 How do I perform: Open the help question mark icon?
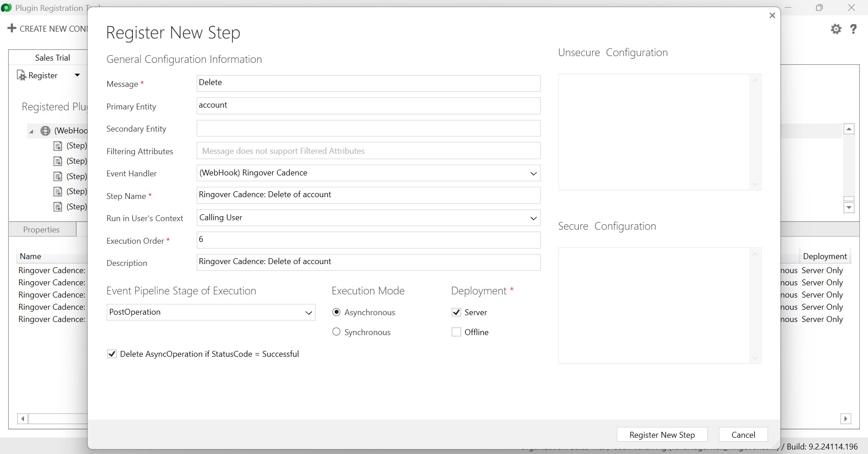click(x=853, y=29)
